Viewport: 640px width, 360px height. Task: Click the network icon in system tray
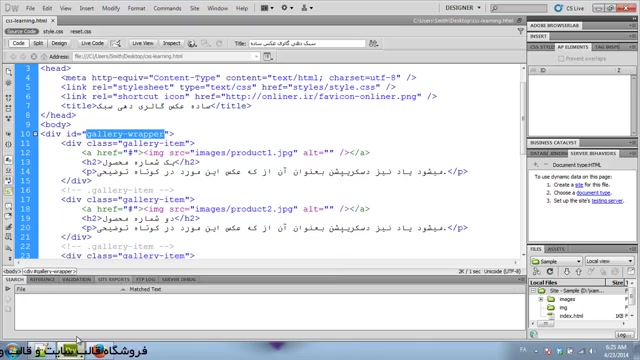pyautogui.click(x=582, y=351)
